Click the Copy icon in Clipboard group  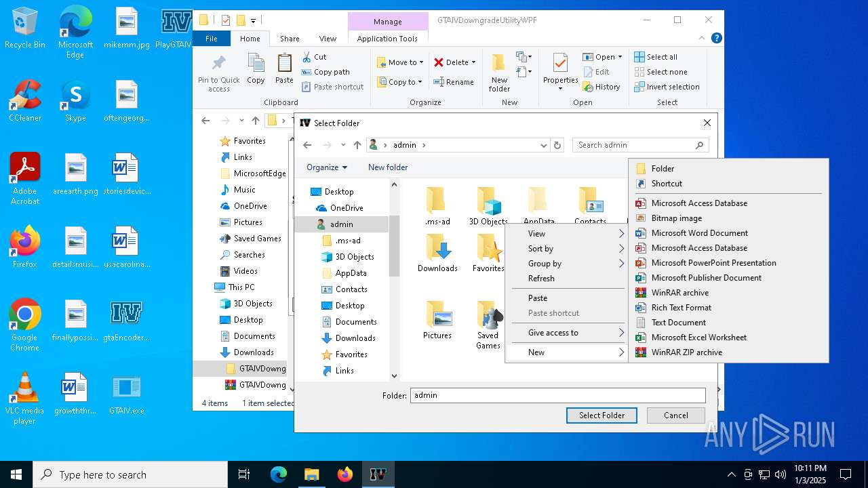point(256,64)
